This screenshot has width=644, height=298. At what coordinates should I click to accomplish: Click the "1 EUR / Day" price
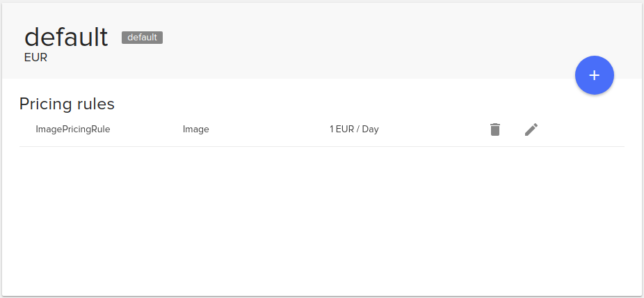point(354,129)
